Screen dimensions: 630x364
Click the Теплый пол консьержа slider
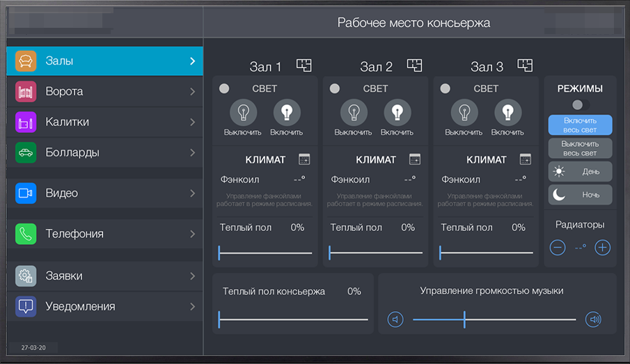click(x=293, y=319)
